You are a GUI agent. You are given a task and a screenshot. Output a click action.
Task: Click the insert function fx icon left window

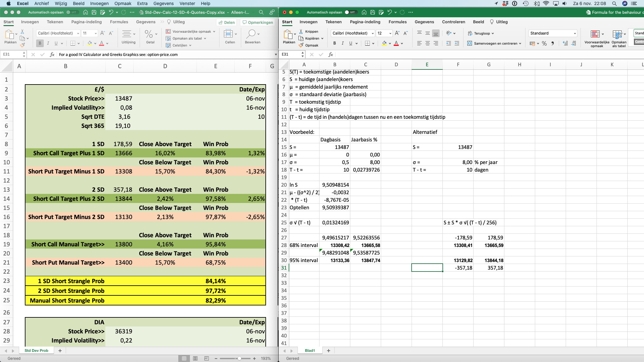[x=52, y=54]
